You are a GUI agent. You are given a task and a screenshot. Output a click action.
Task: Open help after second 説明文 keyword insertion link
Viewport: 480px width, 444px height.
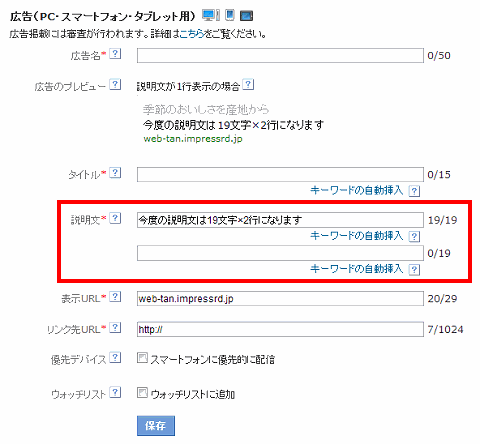[x=414, y=269]
